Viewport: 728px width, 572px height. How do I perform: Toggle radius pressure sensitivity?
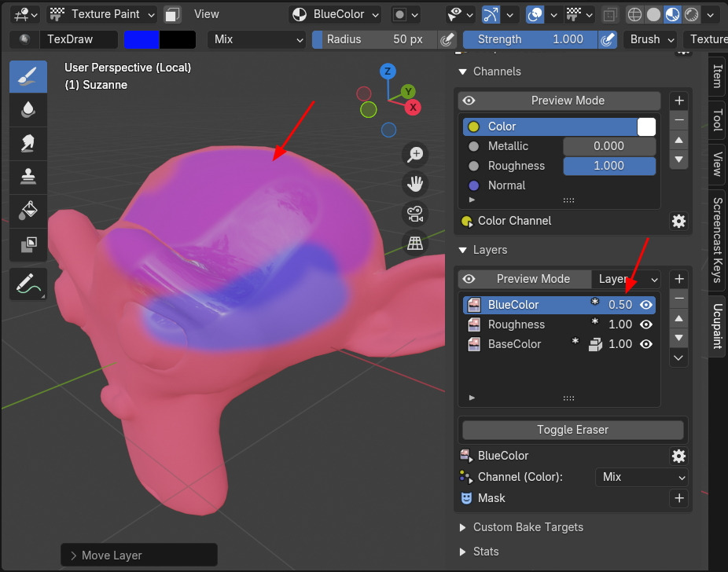coord(447,39)
